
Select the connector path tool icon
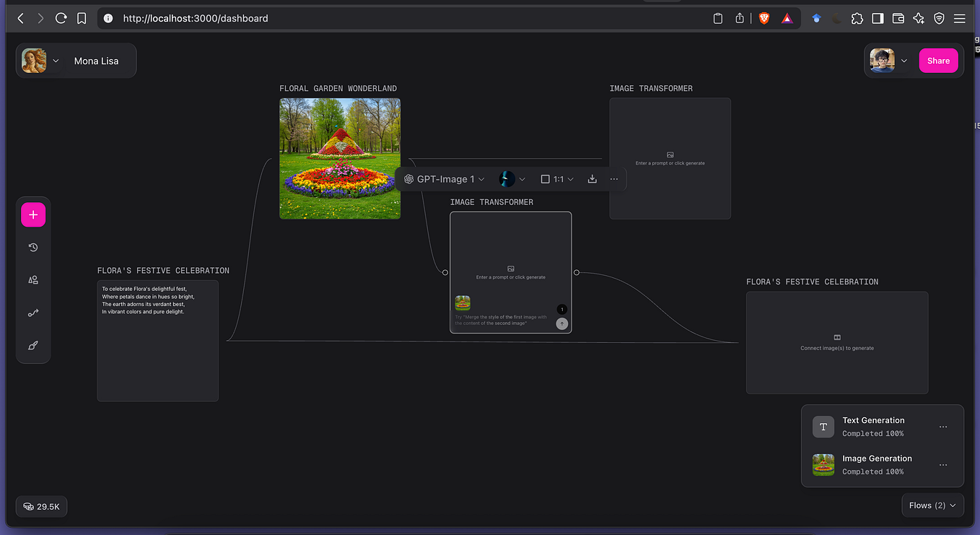coord(33,313)
